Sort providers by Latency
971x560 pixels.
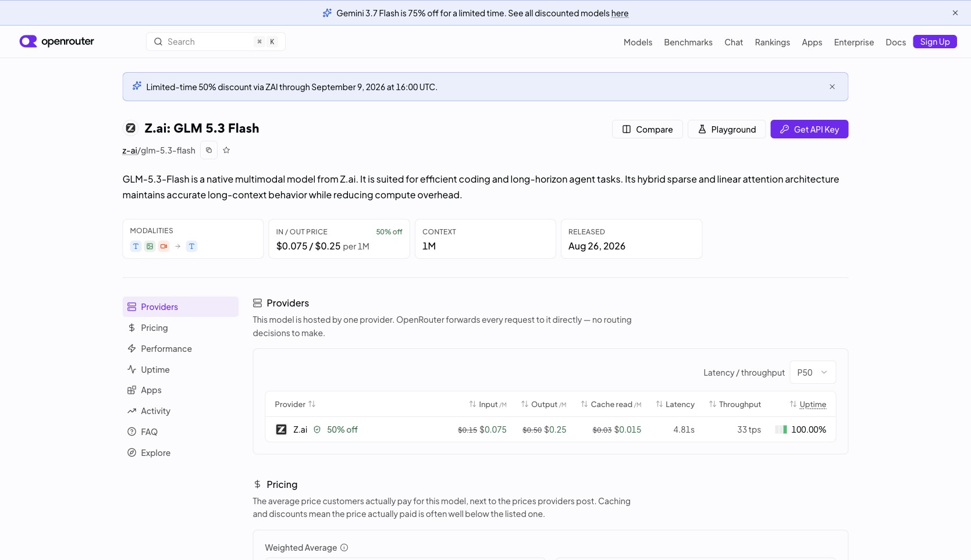(x=675, y=404)
